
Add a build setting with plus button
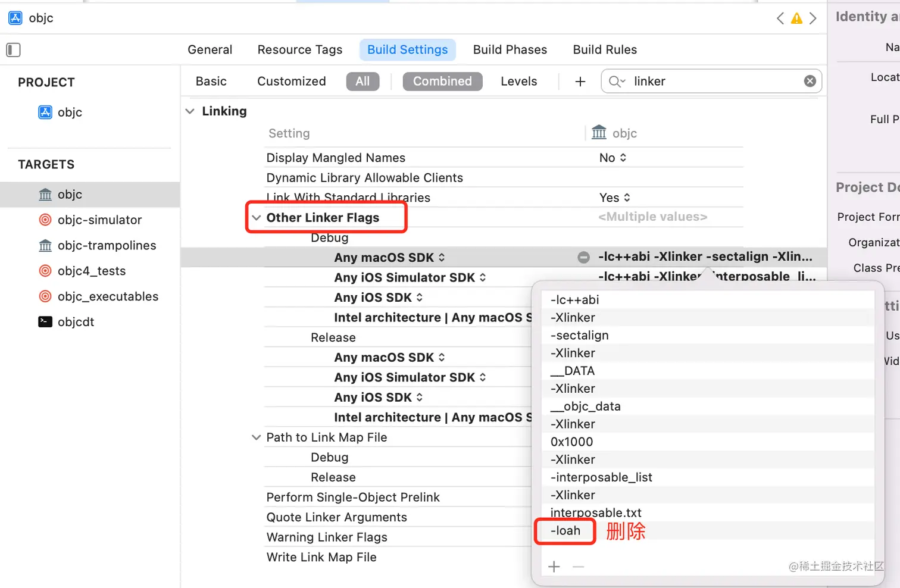580,82
